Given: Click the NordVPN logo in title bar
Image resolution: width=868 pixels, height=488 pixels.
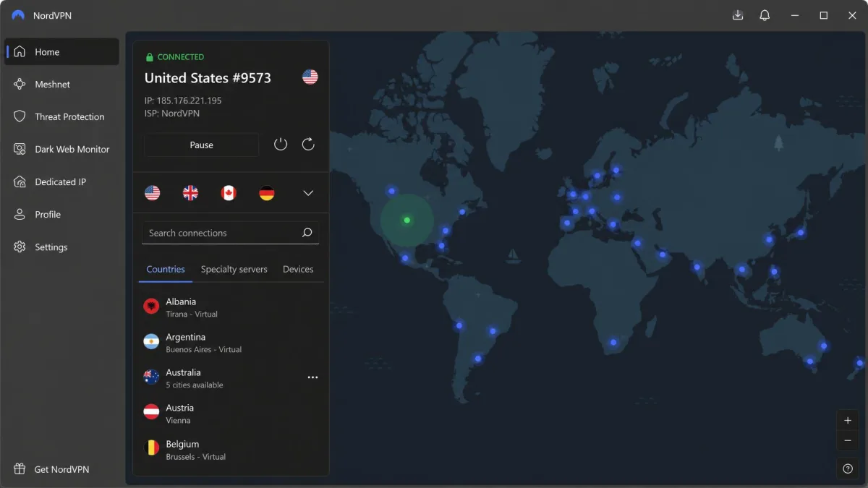Looking at the screenshot, I should coord(18,15).
